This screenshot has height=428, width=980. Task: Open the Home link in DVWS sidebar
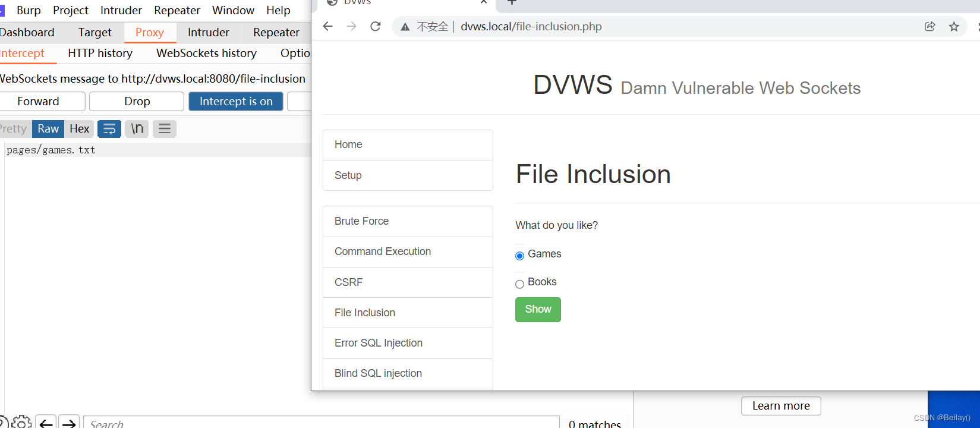[x=408, y=144]
